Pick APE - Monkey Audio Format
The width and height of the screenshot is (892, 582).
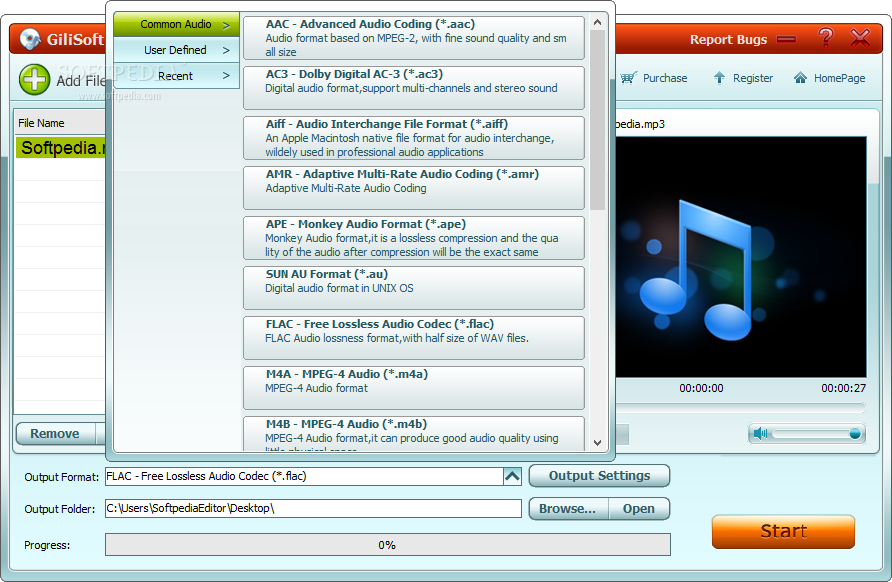[x=414, y=238]
